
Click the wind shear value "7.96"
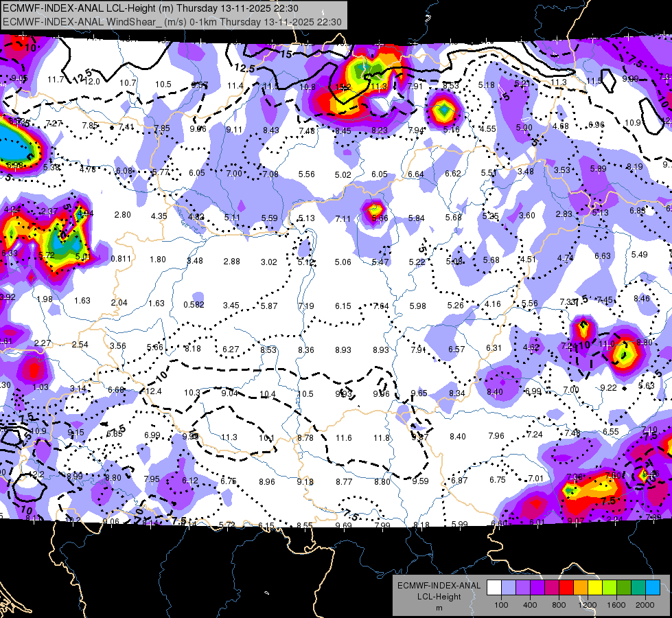(496, 436)
